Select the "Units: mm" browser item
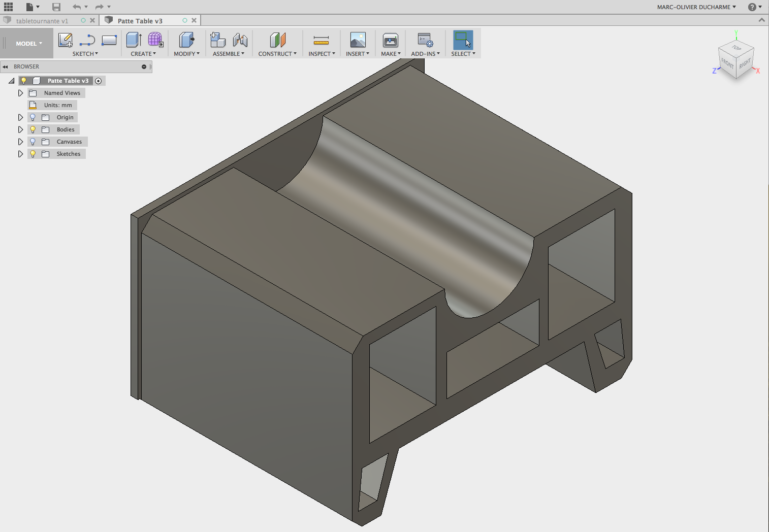Viewport: 769px width, 532px height. (x=52, y=105)
